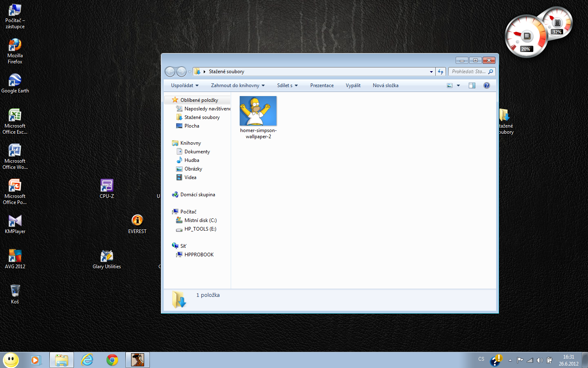Image resolution: width=588 pixels, height=368 pixels.
Task: Click Windows Explorer taskbar button
Action: 62,360
